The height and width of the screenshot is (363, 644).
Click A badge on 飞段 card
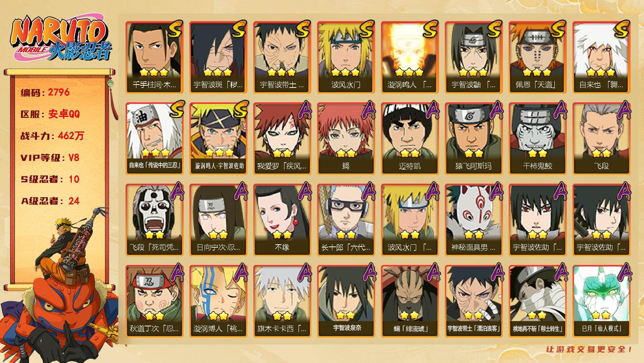pyautogui.click(x=623, y=110)
